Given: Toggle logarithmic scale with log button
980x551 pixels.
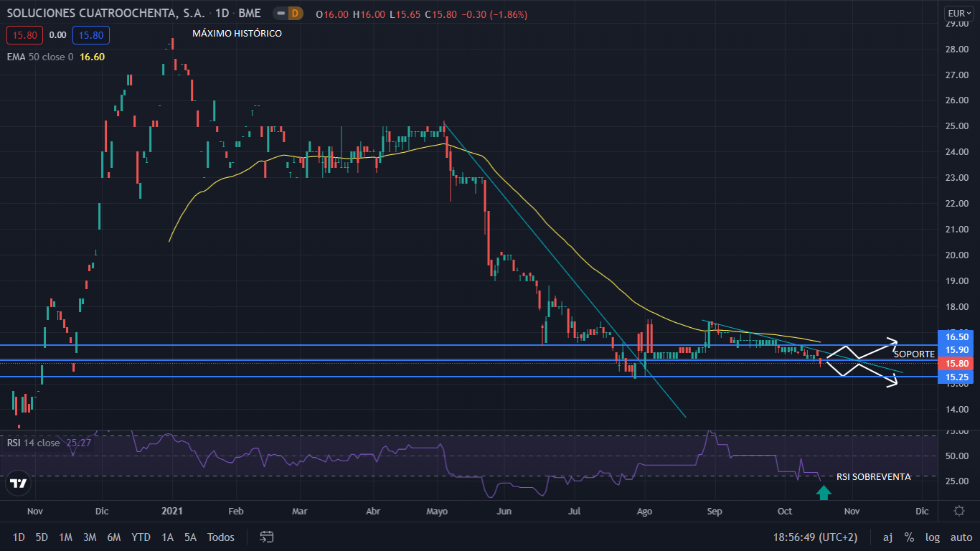Looking at the screenshot, I should tap(932, 537).
